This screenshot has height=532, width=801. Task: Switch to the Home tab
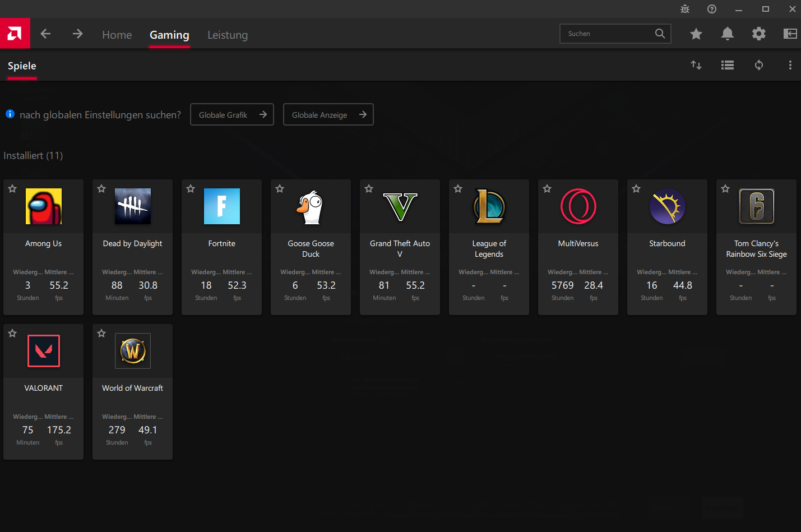click(117, 35)
